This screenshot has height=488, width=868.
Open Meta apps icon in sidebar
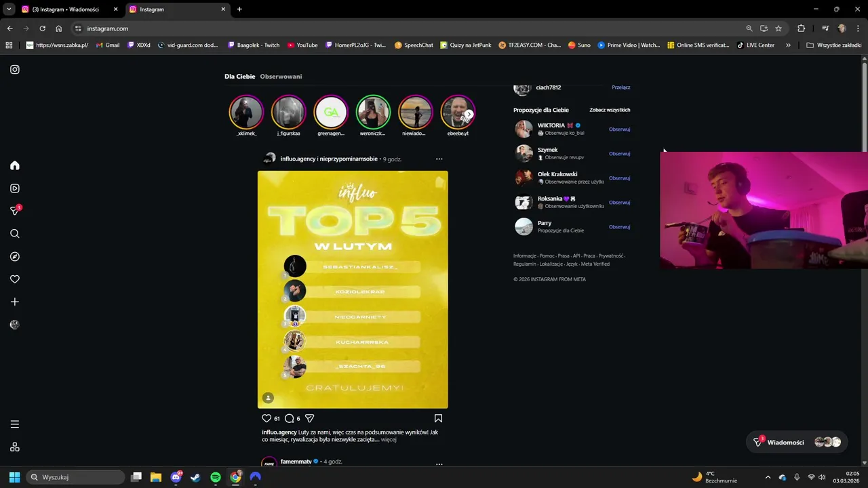click(15, 447)
